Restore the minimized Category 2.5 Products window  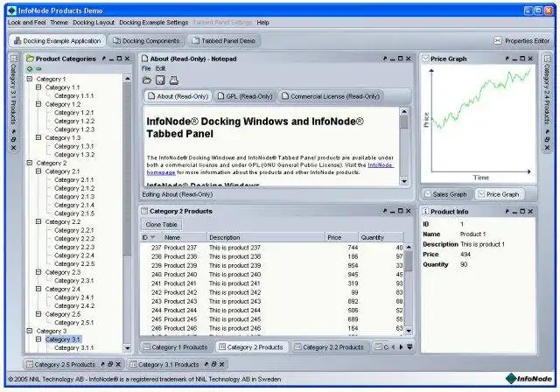(110, 364)
